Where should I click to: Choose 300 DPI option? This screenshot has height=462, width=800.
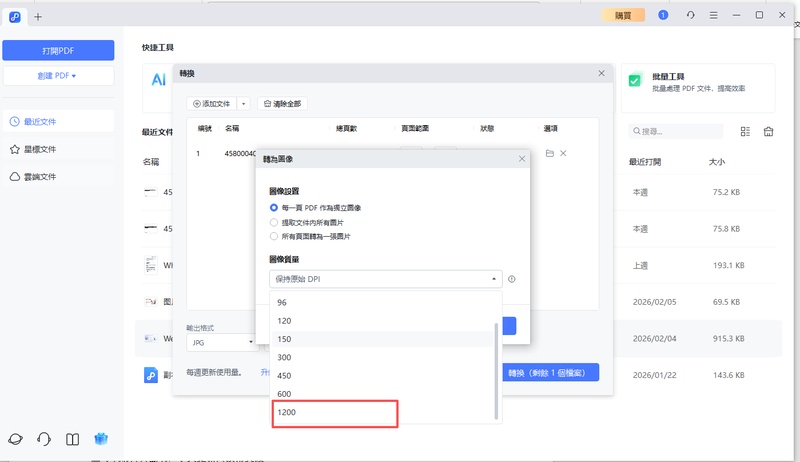(x=382, y=357)
